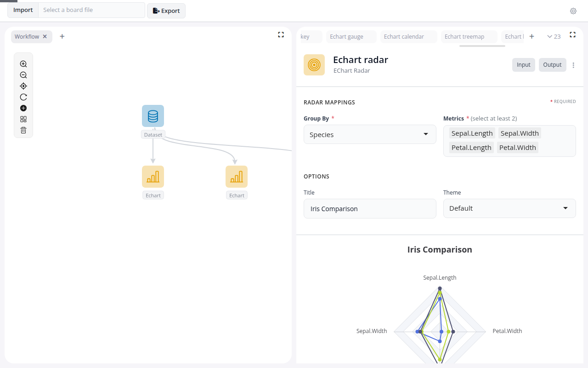This screenshot has width=588, height=368.
Task: Toggle the Petal.Width metric chip
Action: click(518, 147)
